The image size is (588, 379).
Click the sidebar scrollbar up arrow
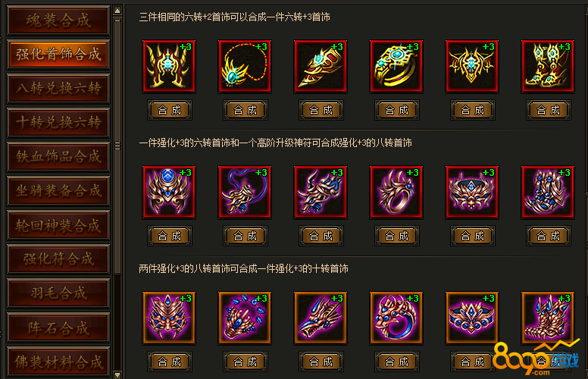[117, 11]
